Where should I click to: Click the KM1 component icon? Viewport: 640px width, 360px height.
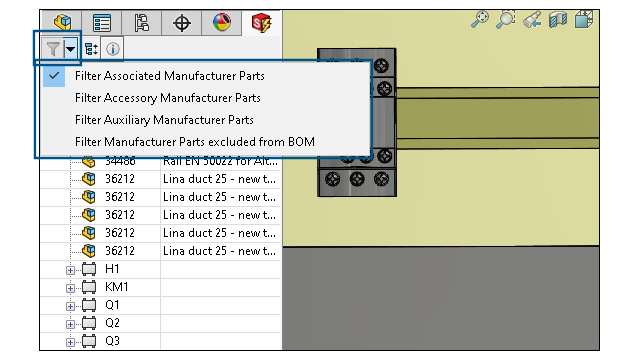[89, 287]
